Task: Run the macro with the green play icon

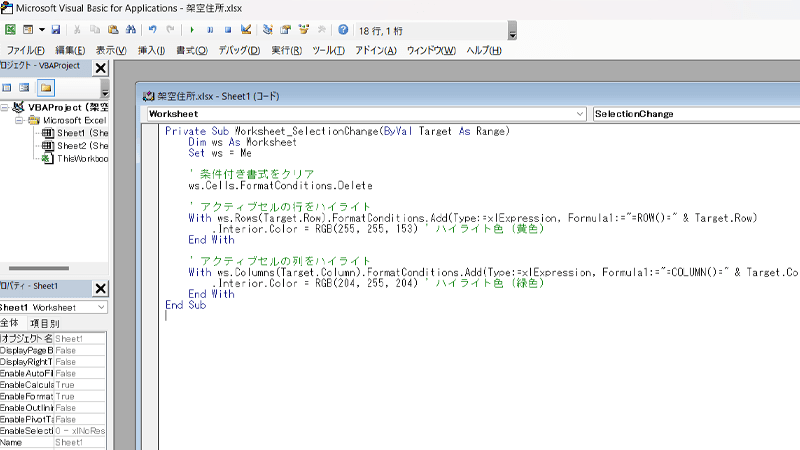Action: 192,30
